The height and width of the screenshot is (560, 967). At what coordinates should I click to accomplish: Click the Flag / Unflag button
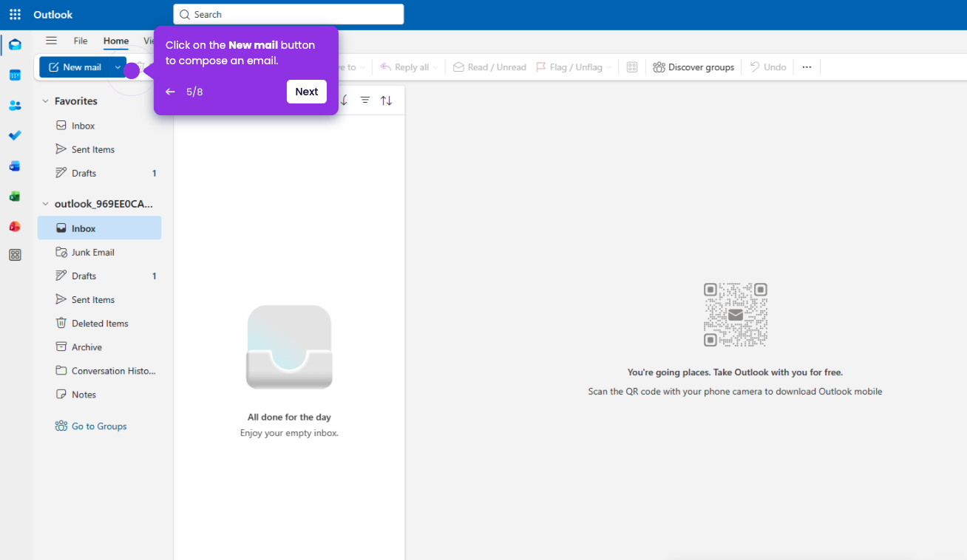coord(569,67)
